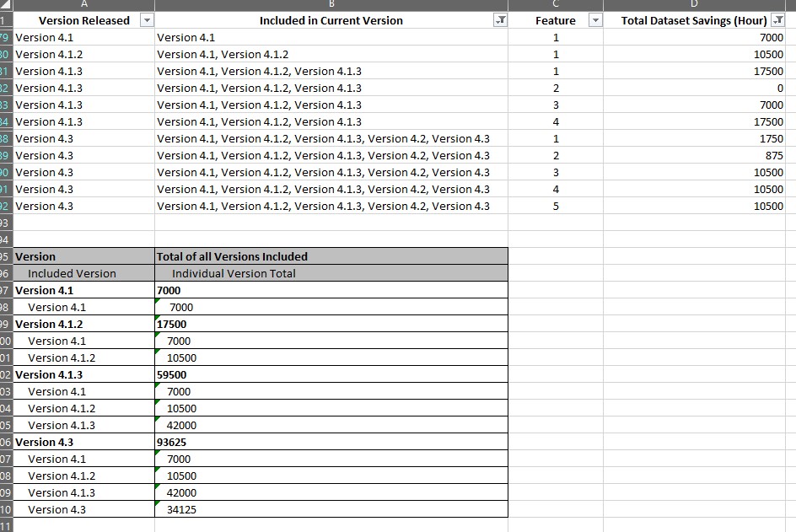Select 'Version 4.3' cell in row 92
The width and height of the screenshot is (796, 532).
click(x=83, y=206)
